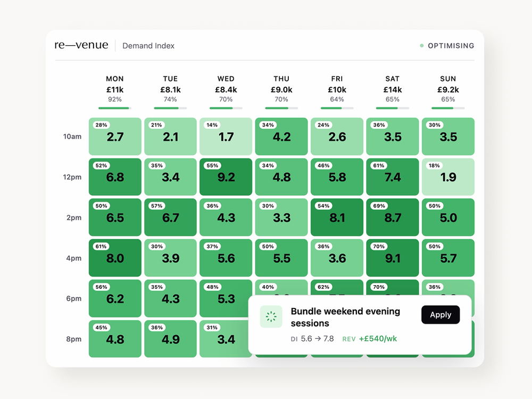
Task: Click the DI 5.6 → 7.8 value
Action: pyautogui.click(x=312, y=338)
